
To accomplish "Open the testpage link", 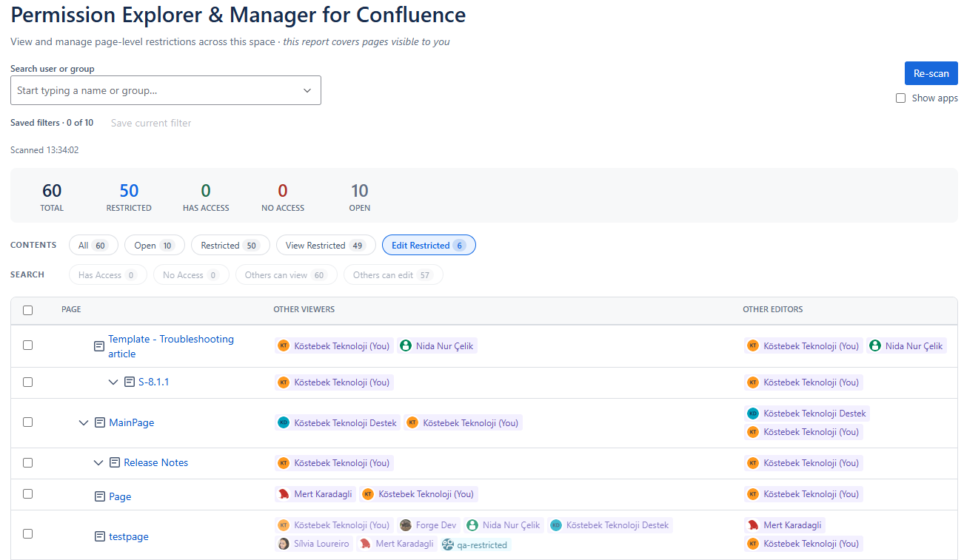I will tap(129, 536).
